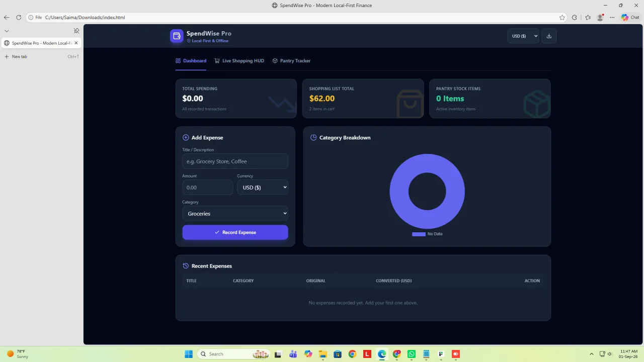The height and width of the screenshot is (362, 644).
Task: Collapse the vertical tabs chevron
Action: [7, 31]
